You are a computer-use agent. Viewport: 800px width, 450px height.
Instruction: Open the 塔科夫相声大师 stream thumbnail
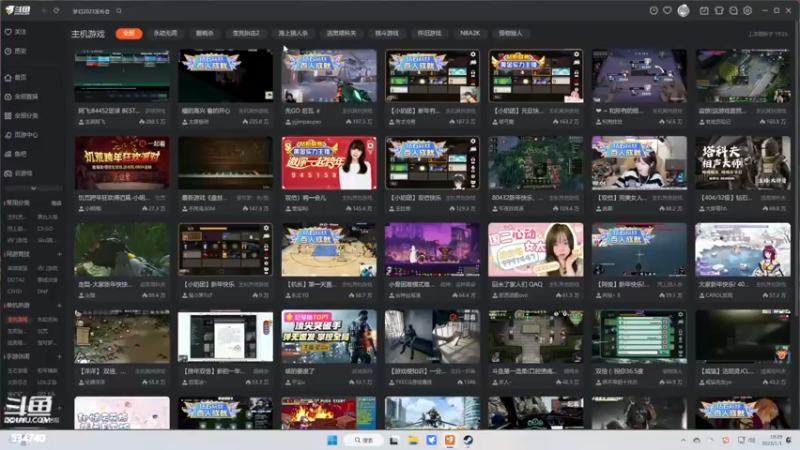tap(743, 163)
